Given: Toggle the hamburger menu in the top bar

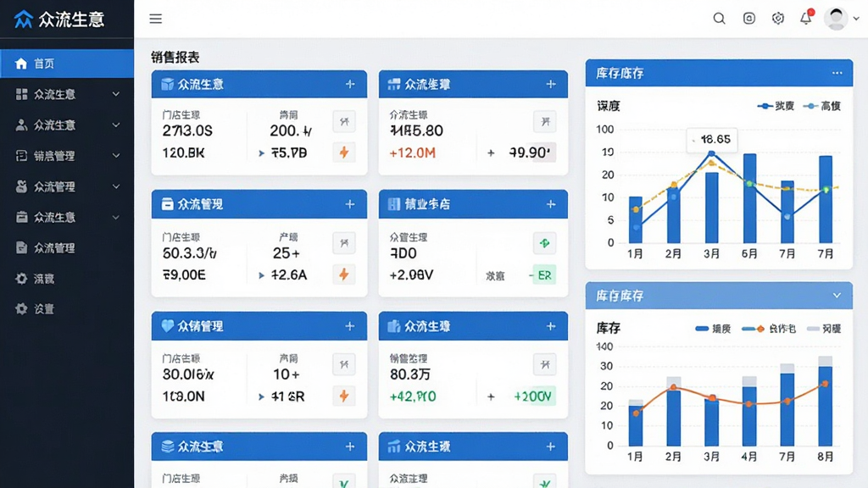Looking at the screenshot, I should point(156,19).
